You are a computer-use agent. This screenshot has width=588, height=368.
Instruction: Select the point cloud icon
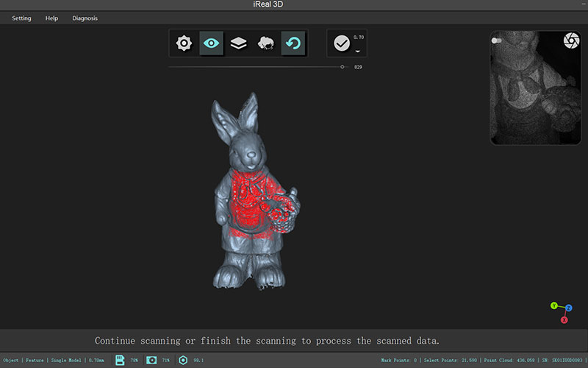(265, 43)
